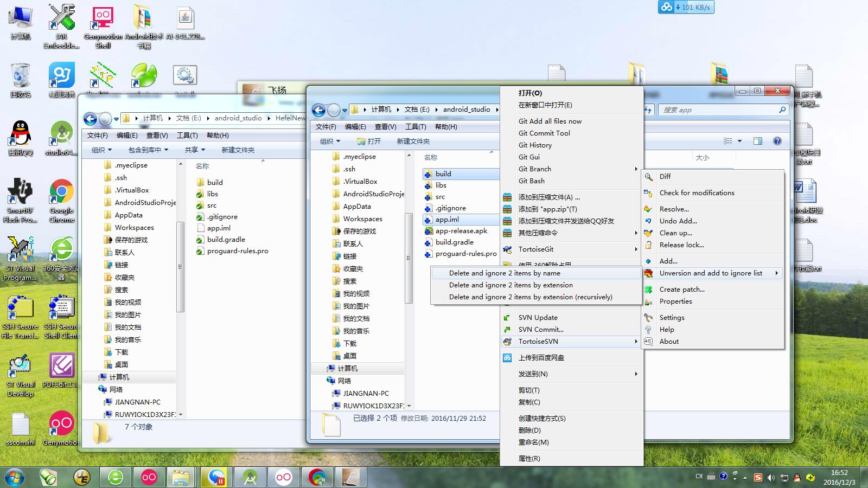Viewport: 868px width, 488px height.
Task: Open the Genymotion Shell desktop icon
Action: pos(103,26)
